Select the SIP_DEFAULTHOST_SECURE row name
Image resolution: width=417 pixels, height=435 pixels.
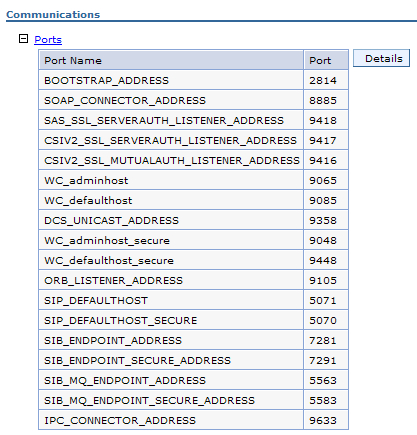[x=121, y=320]
